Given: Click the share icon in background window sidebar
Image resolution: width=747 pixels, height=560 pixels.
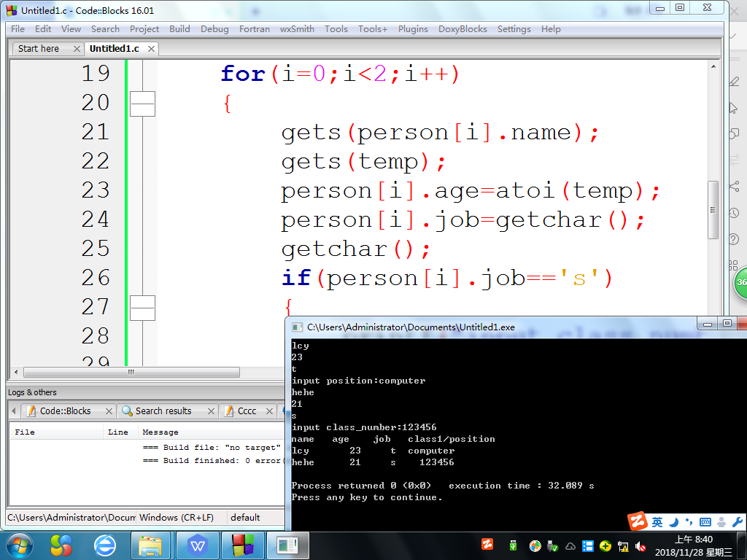Looking at the screenshot, I should click(x=734, y=186).
